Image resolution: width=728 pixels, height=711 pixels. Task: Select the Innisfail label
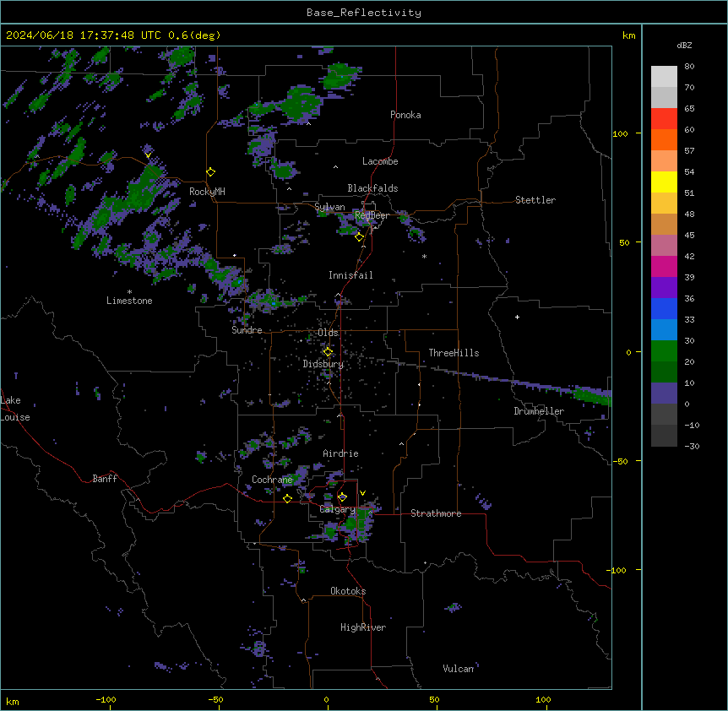coord(350,275)
